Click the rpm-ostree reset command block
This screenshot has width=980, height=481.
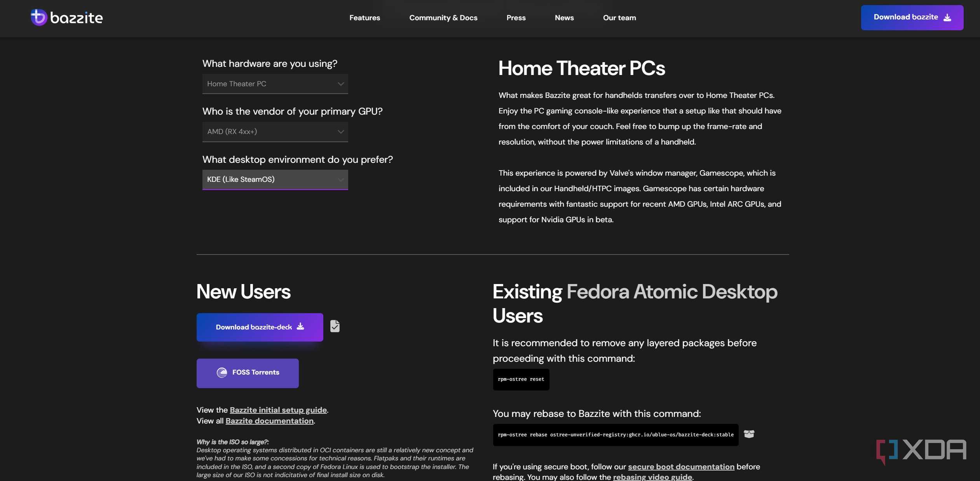click(x=521, y=379)
